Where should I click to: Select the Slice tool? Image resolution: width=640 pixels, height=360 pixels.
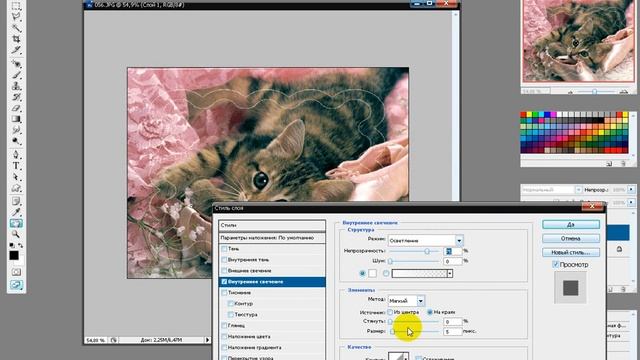pyautogui.click(x=16, y=50)
